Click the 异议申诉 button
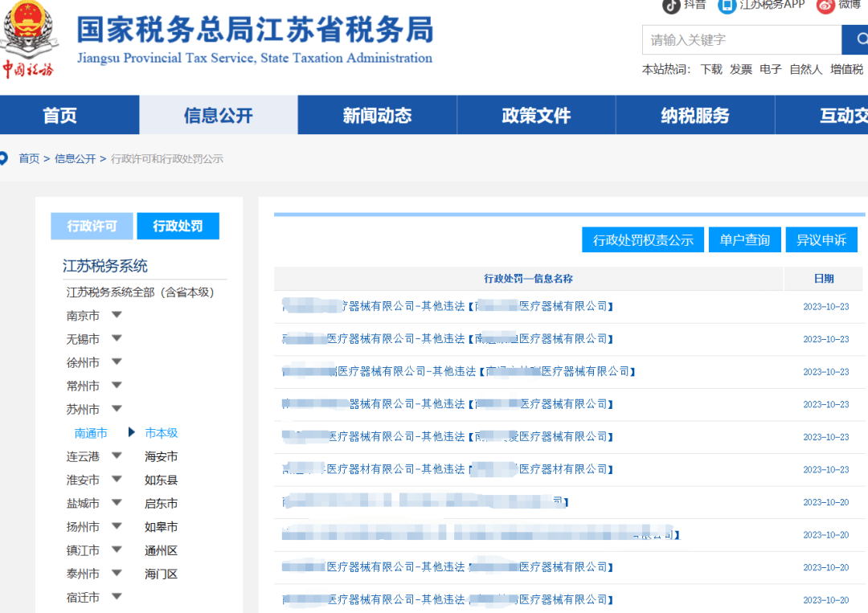 pyautogui.click(x=821, y=240)
